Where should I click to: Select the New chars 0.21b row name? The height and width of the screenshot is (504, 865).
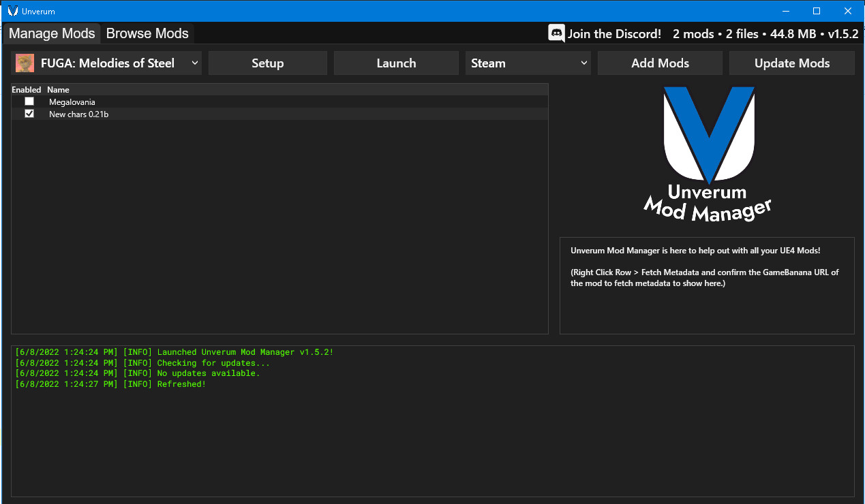point(78,114)
